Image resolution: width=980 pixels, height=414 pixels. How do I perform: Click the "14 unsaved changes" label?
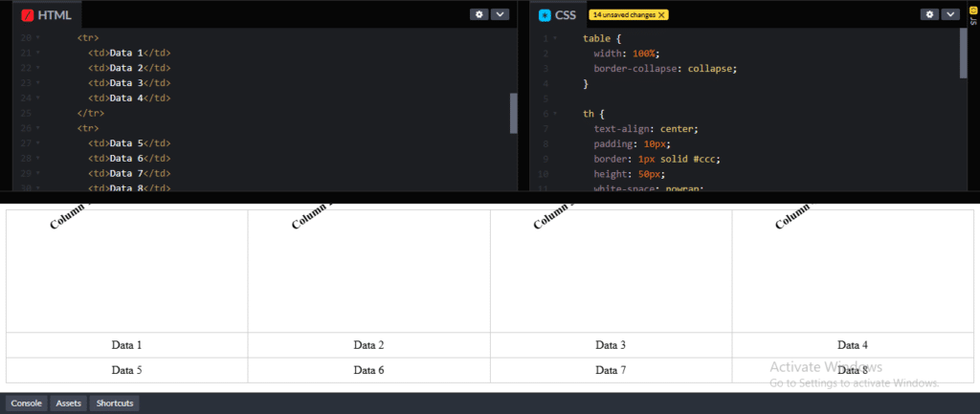click(x=624, y=15)
